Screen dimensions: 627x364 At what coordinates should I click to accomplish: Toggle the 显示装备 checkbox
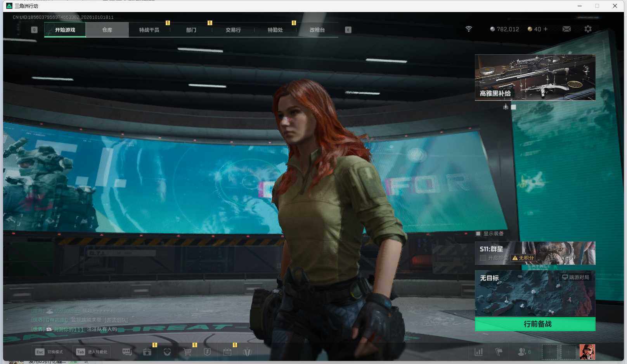[x=478, y=233]
